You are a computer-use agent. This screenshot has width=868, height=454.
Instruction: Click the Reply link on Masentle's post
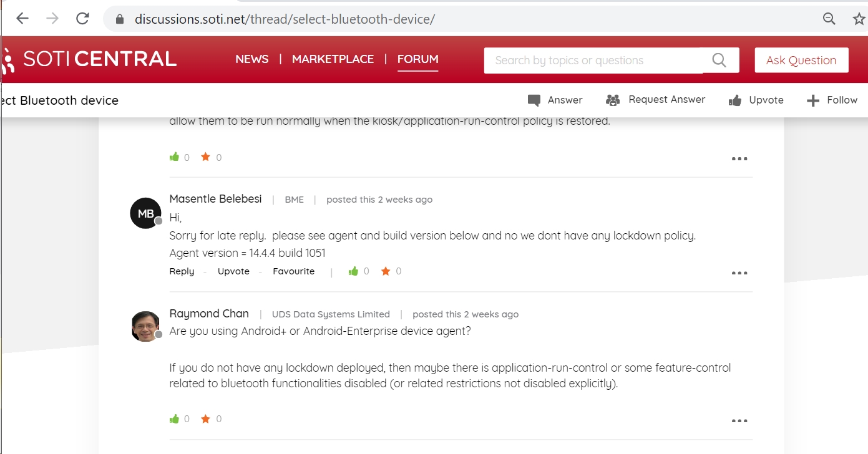click(182, 271)
